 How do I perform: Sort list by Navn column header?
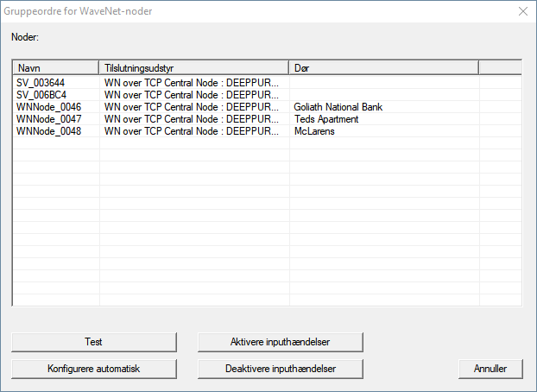56,67
